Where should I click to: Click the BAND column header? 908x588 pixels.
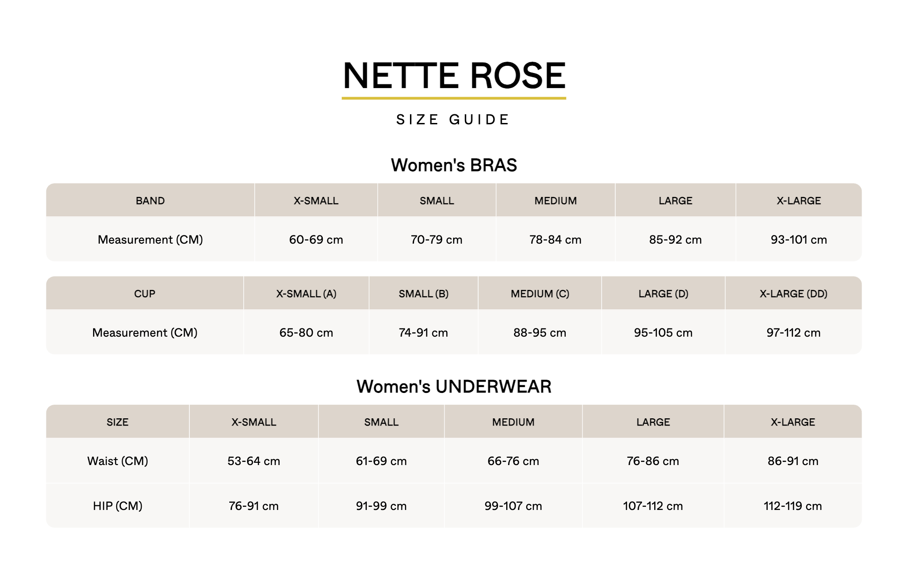coord(150,201)
